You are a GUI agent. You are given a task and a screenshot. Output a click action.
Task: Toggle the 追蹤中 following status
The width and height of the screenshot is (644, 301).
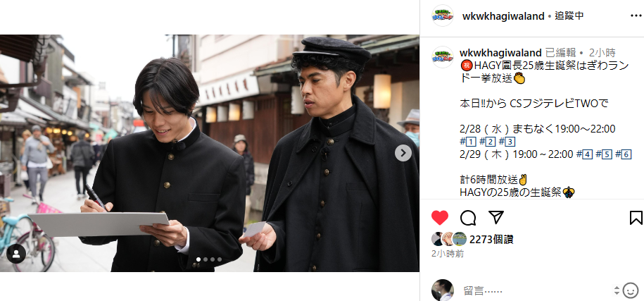[x=569, y=16]
